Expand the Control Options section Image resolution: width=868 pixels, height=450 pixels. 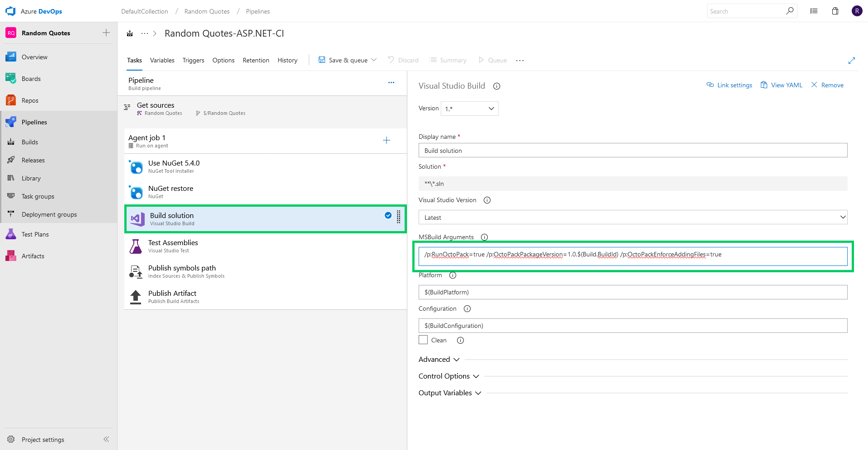pos(448,376)
